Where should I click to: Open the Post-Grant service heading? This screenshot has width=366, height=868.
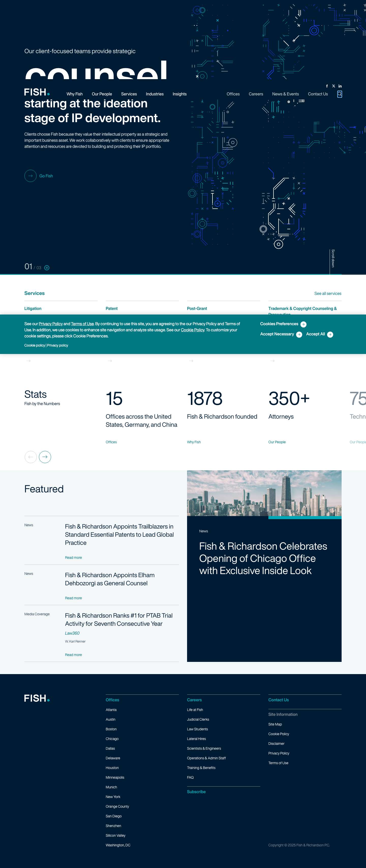[x=197, y=309]
